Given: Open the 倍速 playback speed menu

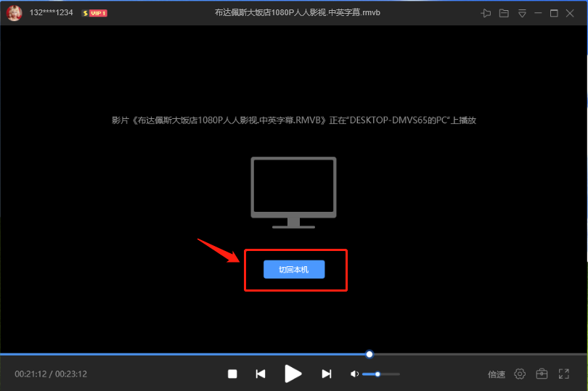Looking at the screenshot, I should [497, 374].
